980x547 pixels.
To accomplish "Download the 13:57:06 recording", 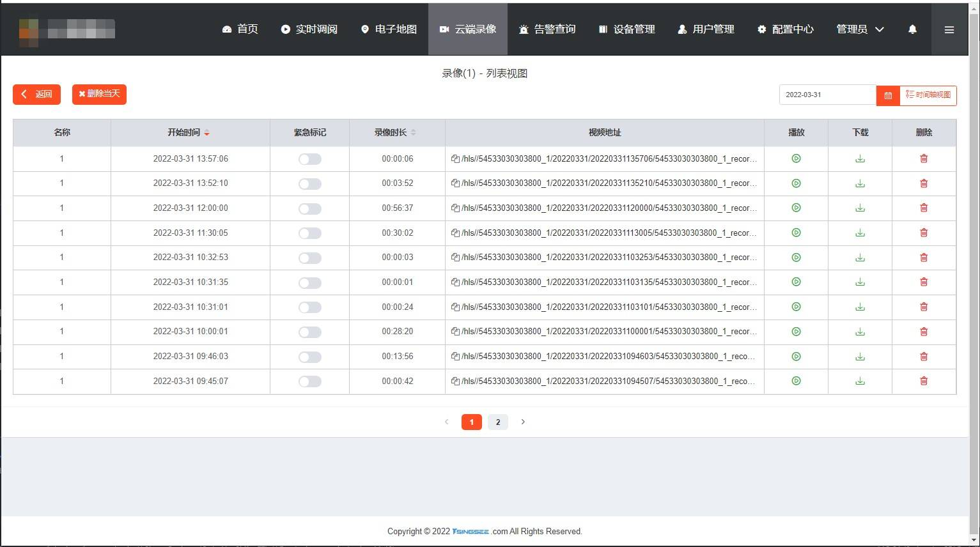I will point(860,158).
